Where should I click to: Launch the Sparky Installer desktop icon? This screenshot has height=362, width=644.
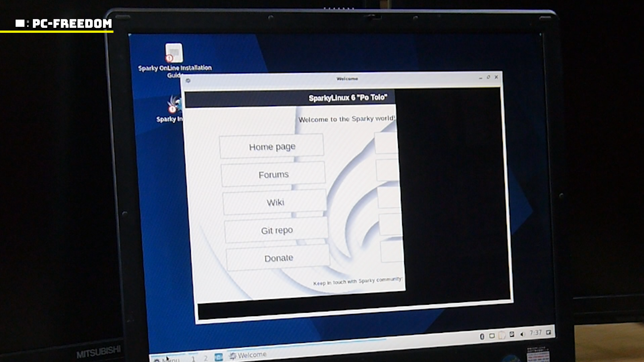173,105
